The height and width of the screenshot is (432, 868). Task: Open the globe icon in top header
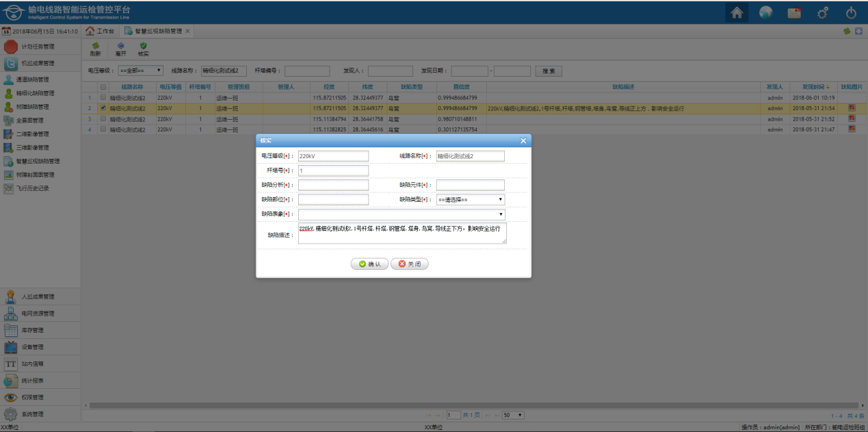click(x=765, y=13)
